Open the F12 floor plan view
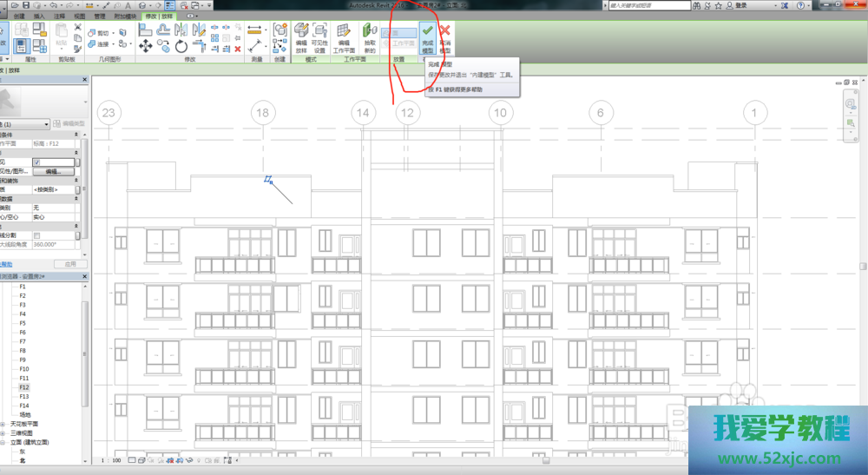 coord(23,387)
